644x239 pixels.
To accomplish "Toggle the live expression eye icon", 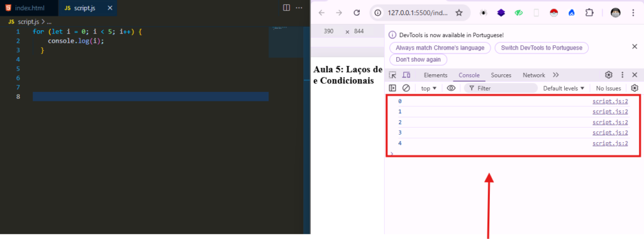I will pyautogui.click(x=451, y=88).
